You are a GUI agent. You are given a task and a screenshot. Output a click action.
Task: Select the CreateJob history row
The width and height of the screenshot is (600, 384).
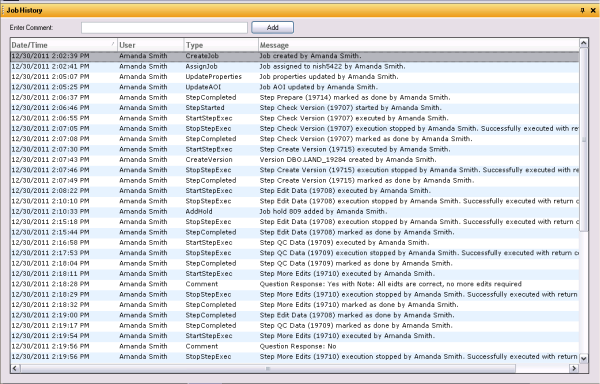click(295, 56)
